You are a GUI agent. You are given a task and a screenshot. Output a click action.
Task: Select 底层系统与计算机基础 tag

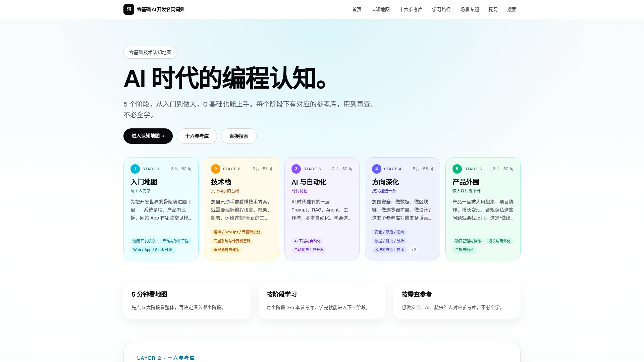point(232,241)
